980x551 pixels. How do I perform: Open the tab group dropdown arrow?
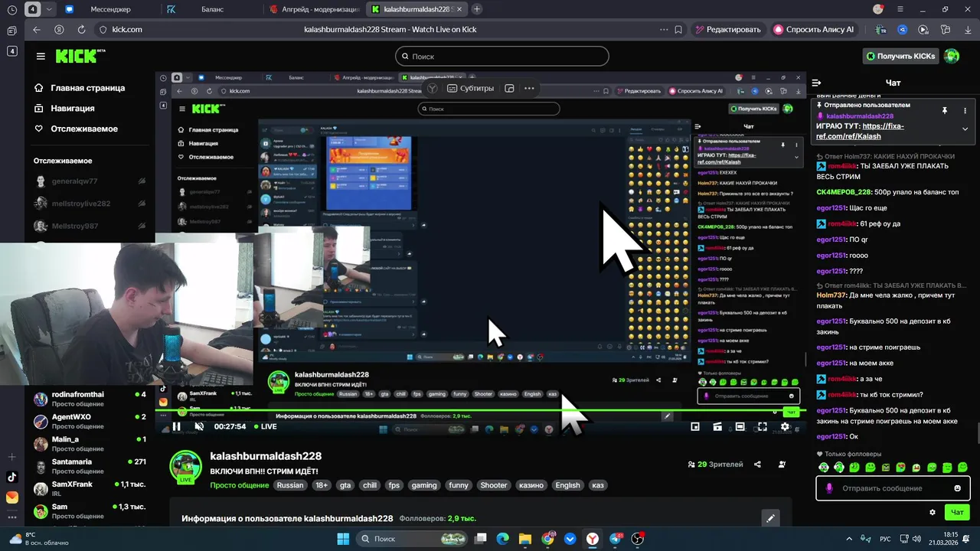point(50,9)
